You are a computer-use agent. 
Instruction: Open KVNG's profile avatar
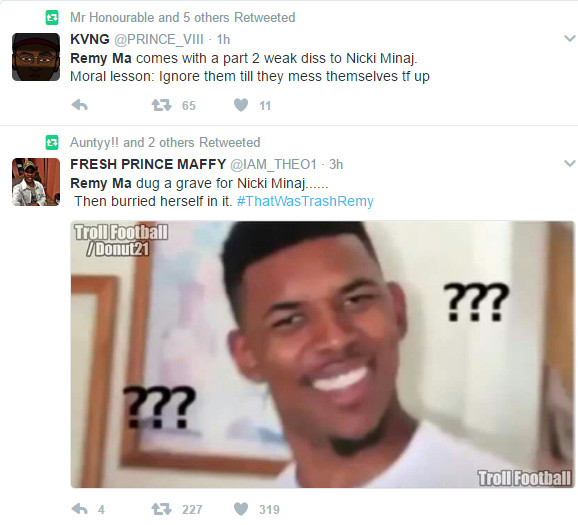(x=36, y=57)
